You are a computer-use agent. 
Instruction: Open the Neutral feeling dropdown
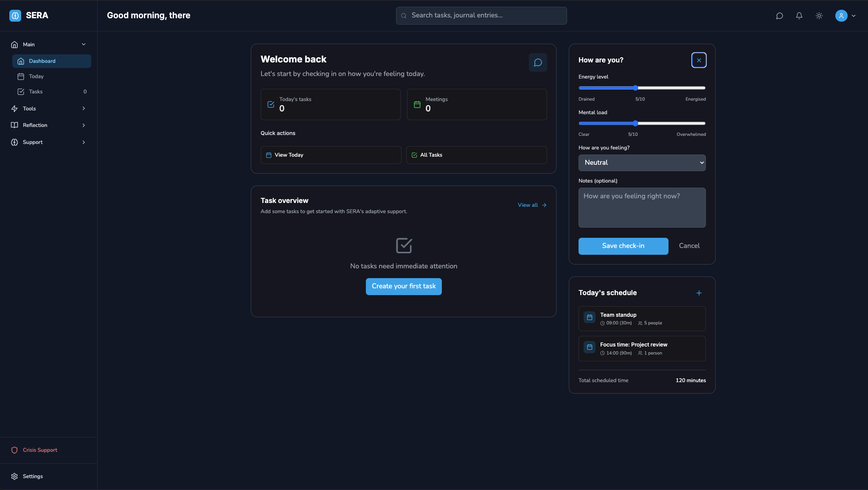pyautogui.click(x=642, y=163)
